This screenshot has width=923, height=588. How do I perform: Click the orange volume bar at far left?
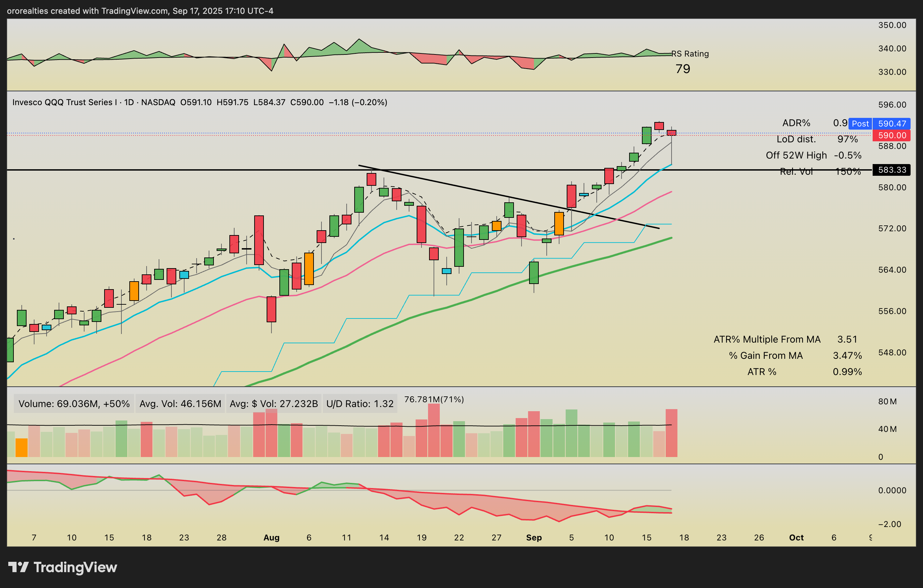21,447
